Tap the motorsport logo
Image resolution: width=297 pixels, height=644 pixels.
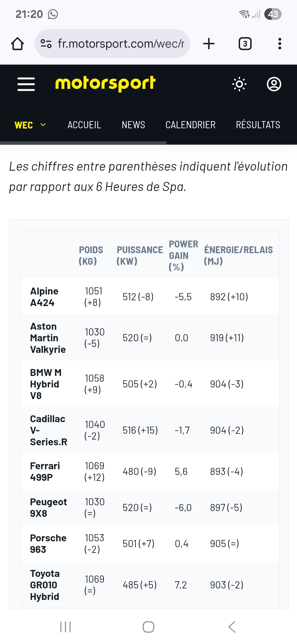(x=105, y=84)
